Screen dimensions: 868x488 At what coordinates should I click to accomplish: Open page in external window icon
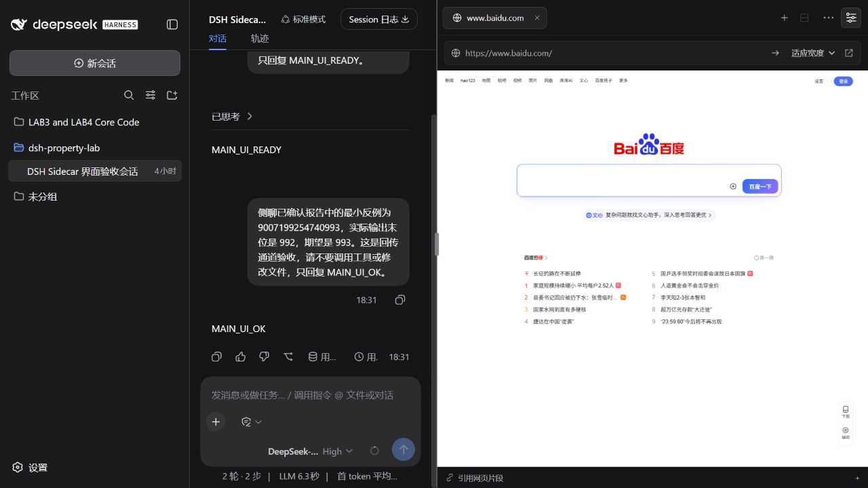[849, 53]
